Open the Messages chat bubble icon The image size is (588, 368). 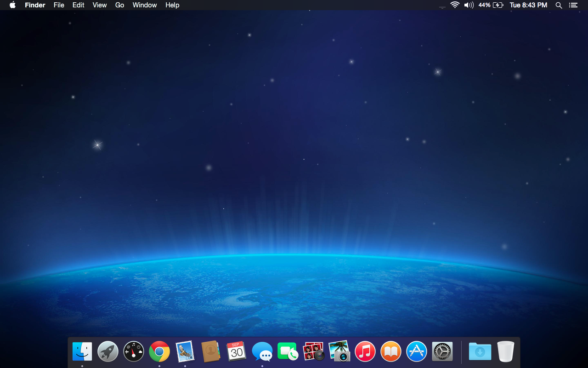262,352
